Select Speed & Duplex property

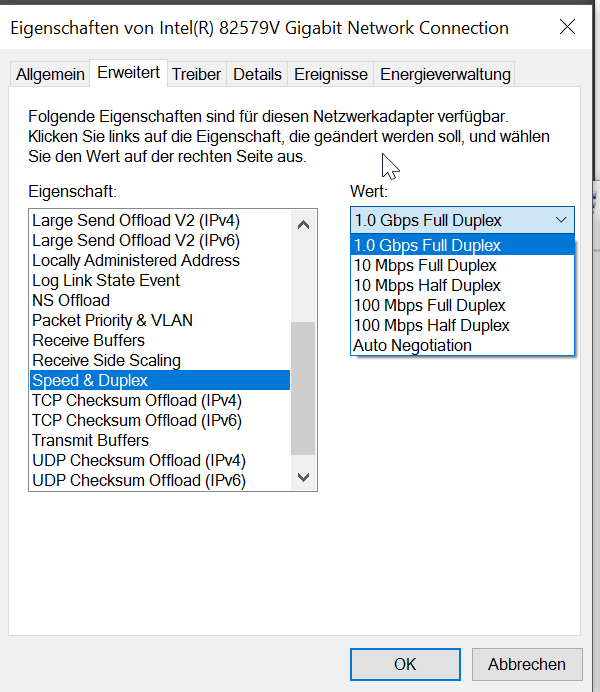[160, 380]
